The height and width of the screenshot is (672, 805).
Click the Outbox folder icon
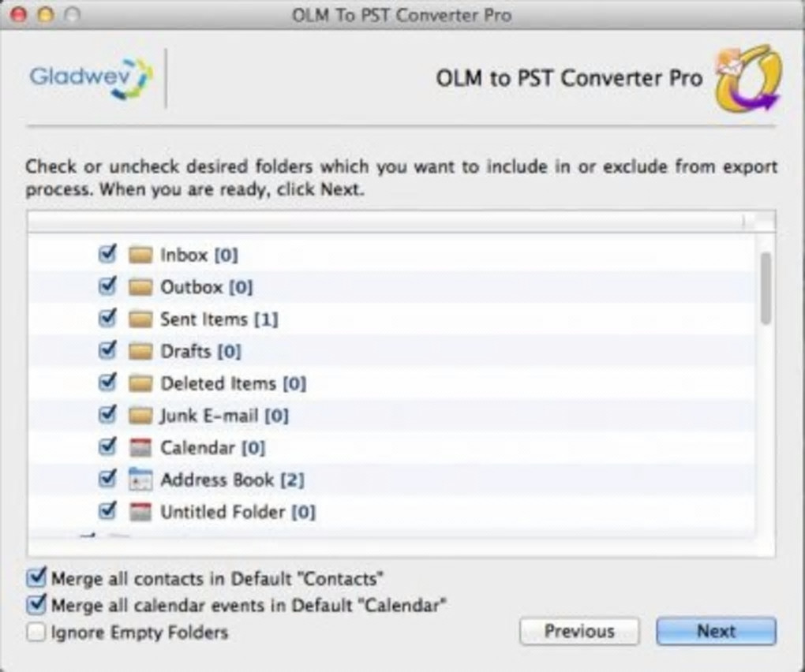click(x=140, y=287)
